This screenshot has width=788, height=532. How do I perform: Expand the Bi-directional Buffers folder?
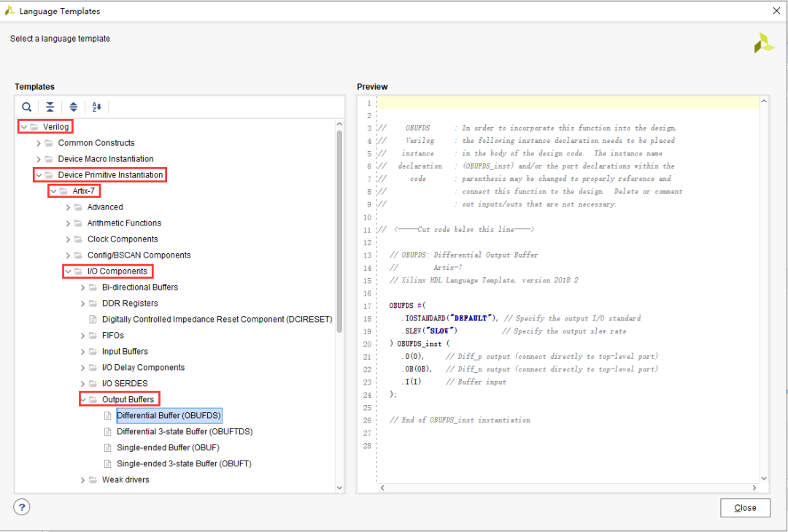(x=82, y=288)
